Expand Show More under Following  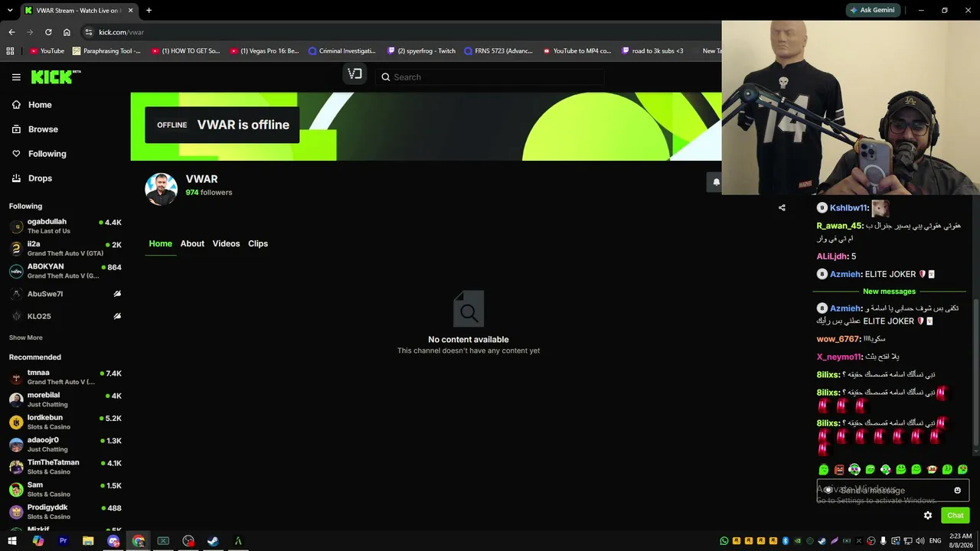[x=26, y=337]
